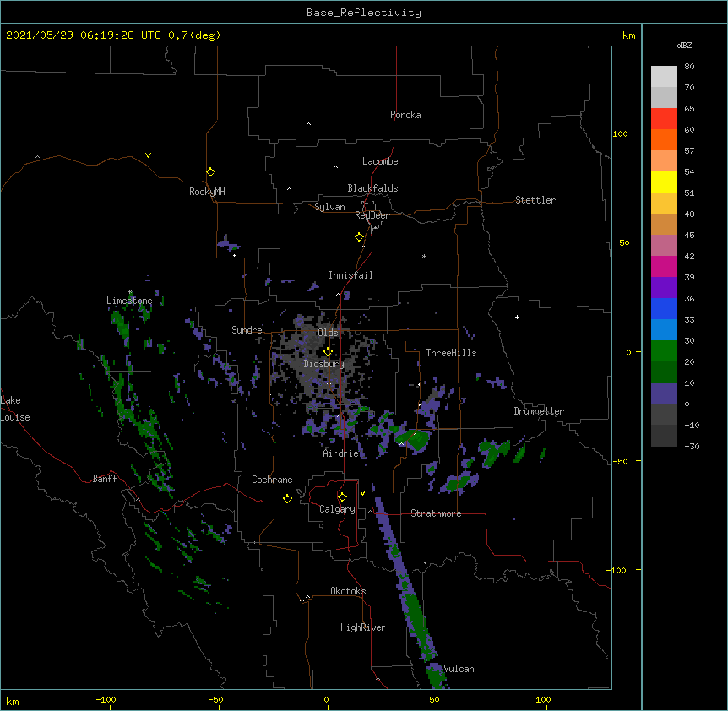
Task: Click the Lacombe city label
Action: coord(380,161)
